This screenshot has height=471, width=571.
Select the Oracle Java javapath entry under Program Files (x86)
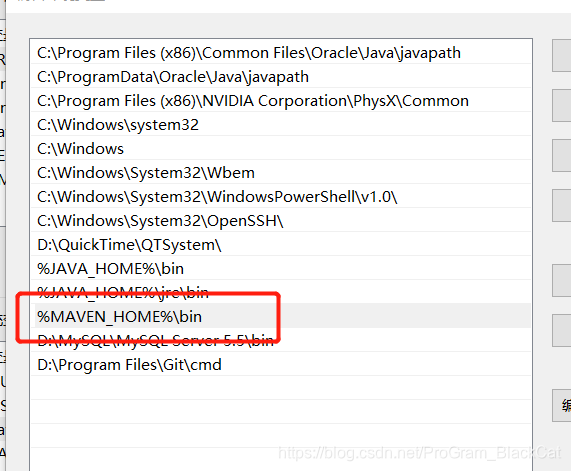pos(281,53)
